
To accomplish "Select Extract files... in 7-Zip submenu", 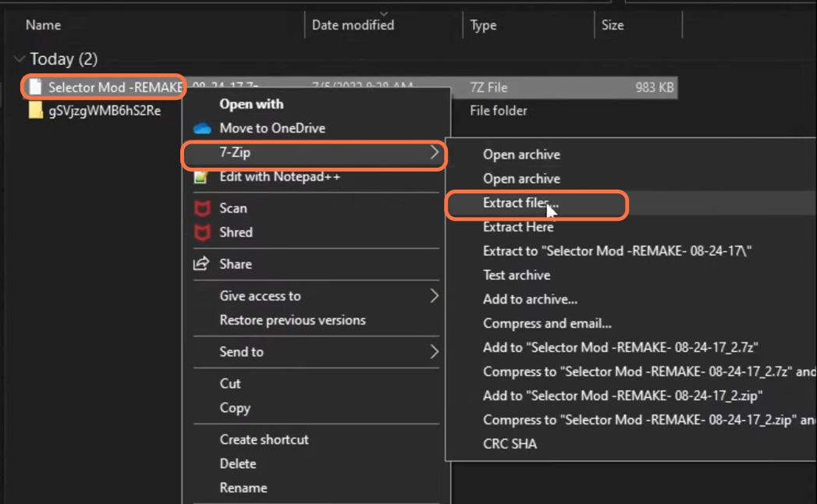I will (x=520, y=203).
